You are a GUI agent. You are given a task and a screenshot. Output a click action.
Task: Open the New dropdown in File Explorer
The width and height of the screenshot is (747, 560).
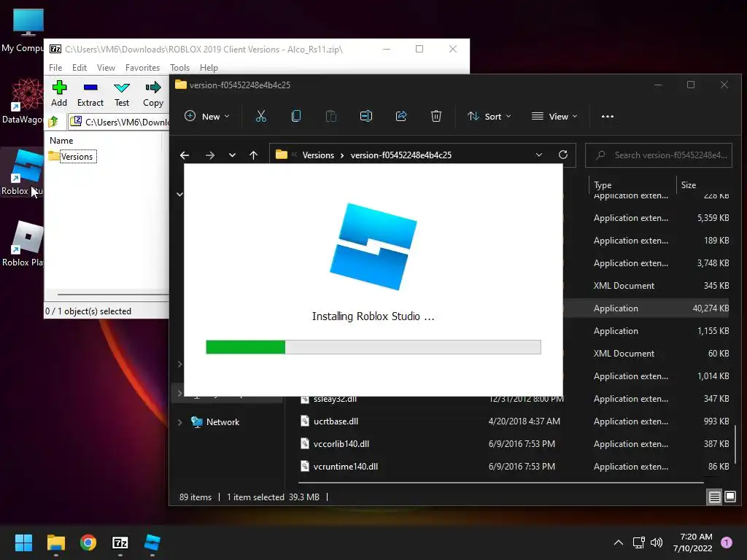206,116
